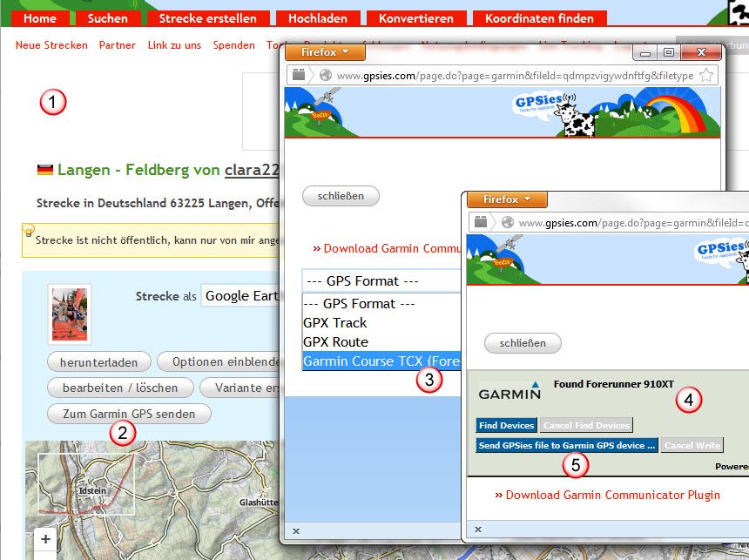Pick GPX Route from the format list

click(335, 342)
